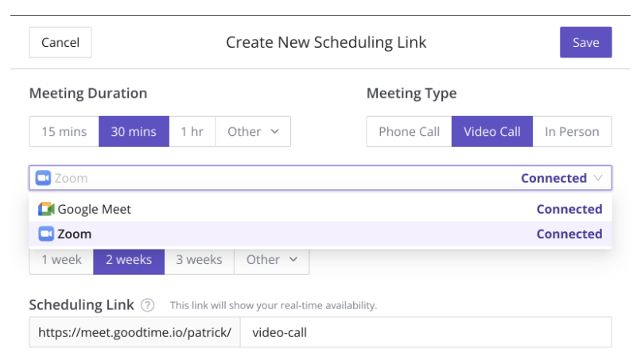Expand the Other weeks dropdown
This screenshot has height=364, width=633.
pyautogui.click(x=272, y=260)
